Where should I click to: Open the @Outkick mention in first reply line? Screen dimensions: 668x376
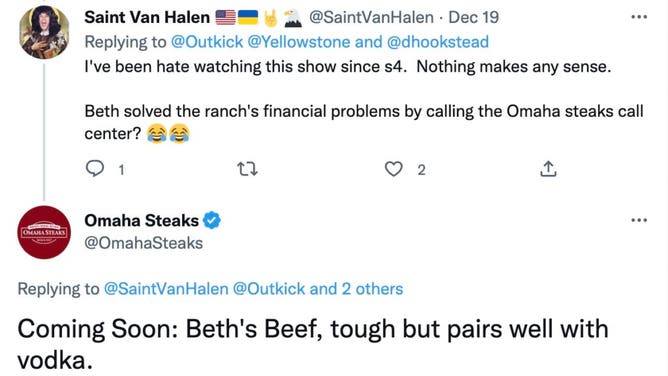(207, 42)
